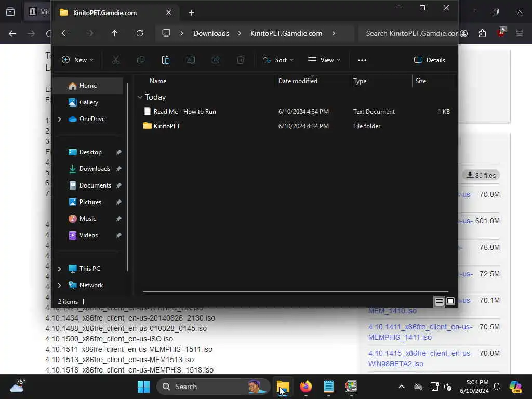
Task: Collapse the Today group
Action: (140, 97)
